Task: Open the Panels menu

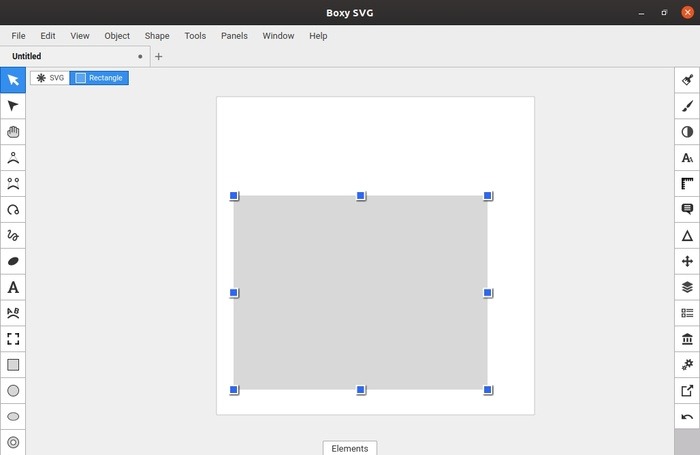Action: (234, 36)
